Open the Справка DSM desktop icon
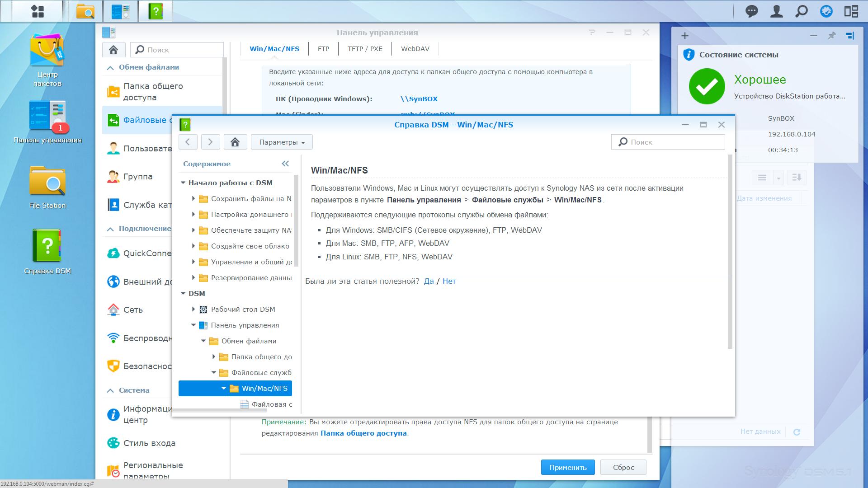The height and width of the screenshot is (488, 868). tap(47, 252)
